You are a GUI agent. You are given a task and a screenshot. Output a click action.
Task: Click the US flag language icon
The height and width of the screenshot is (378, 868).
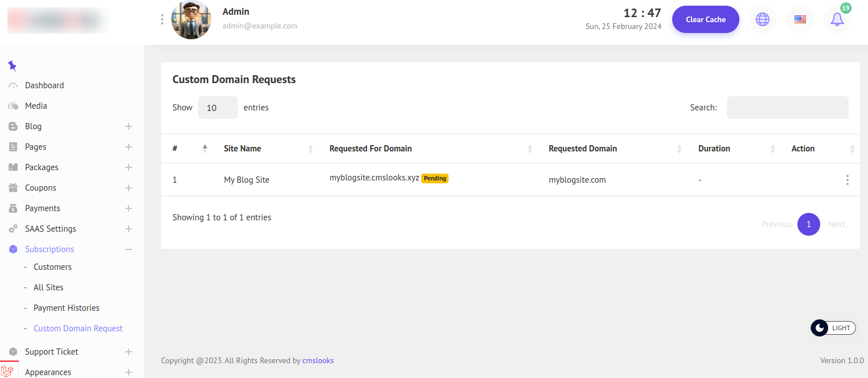[800, 19]
